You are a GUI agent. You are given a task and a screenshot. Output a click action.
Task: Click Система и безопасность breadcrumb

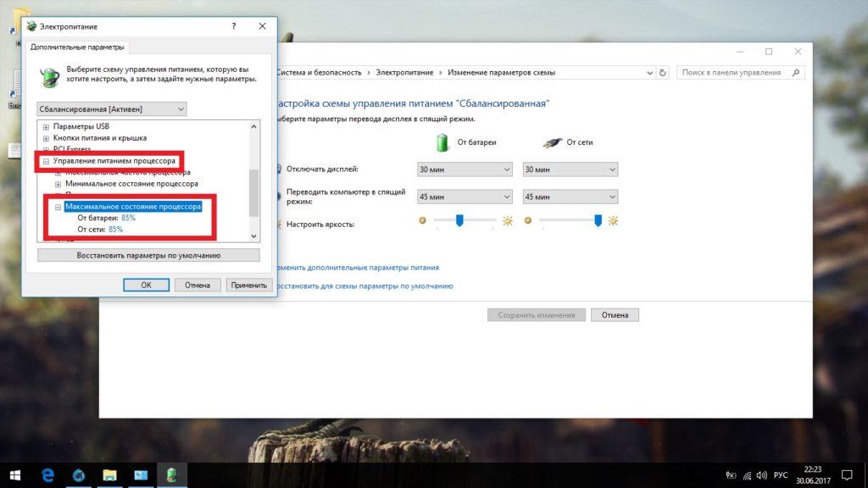coord(319,73)
